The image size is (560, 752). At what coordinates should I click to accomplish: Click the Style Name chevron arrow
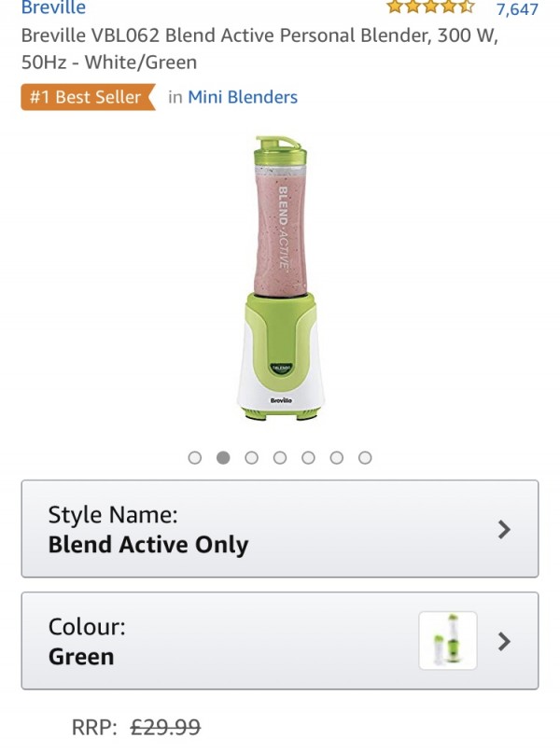tap(504, 530)
